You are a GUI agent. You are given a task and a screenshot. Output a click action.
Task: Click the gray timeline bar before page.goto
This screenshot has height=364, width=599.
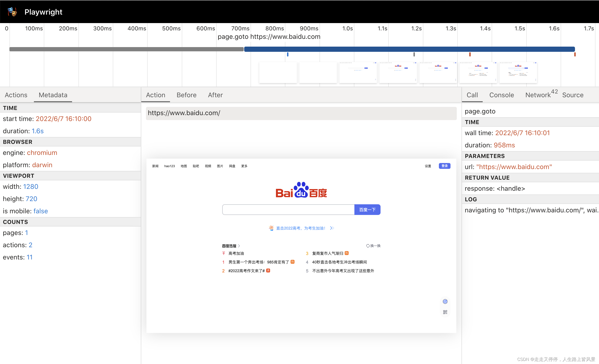tap(126, 49)
